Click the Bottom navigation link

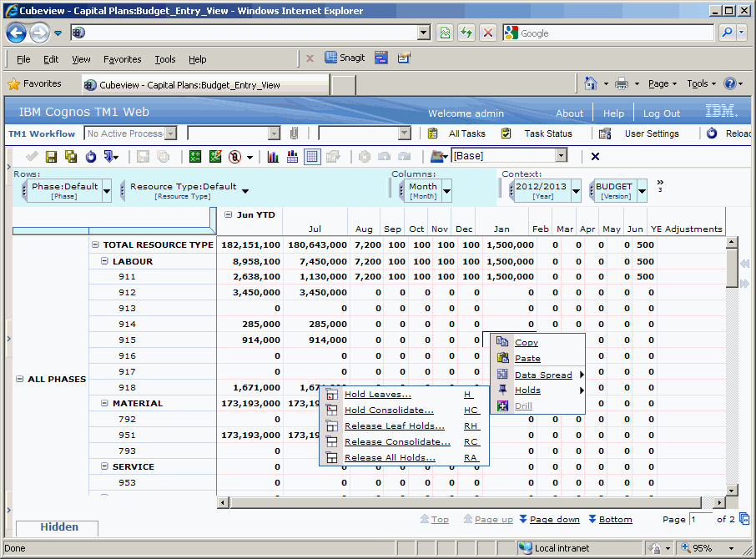pos(615,519)
